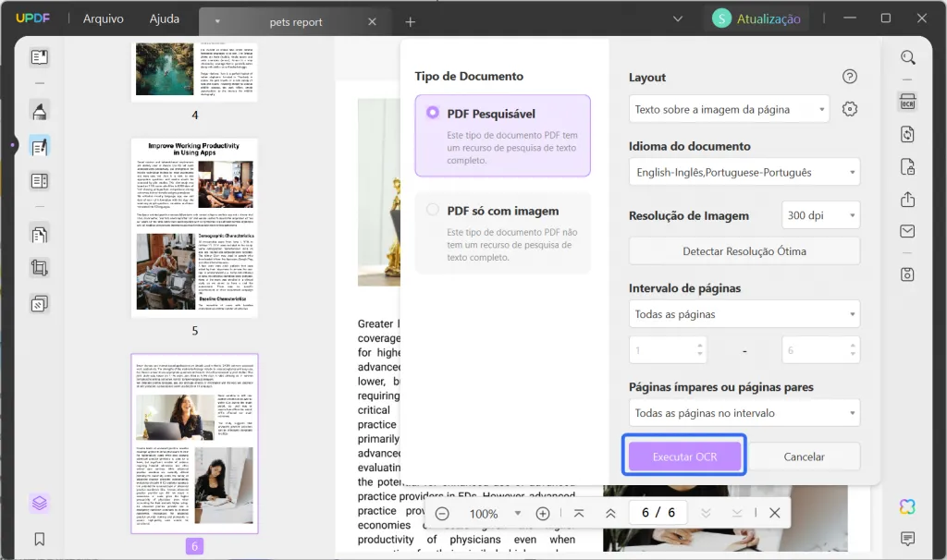The image size is (947, 560).
Task: Expand the tab list chevron in title bar
Action: [x=678, y=18]
